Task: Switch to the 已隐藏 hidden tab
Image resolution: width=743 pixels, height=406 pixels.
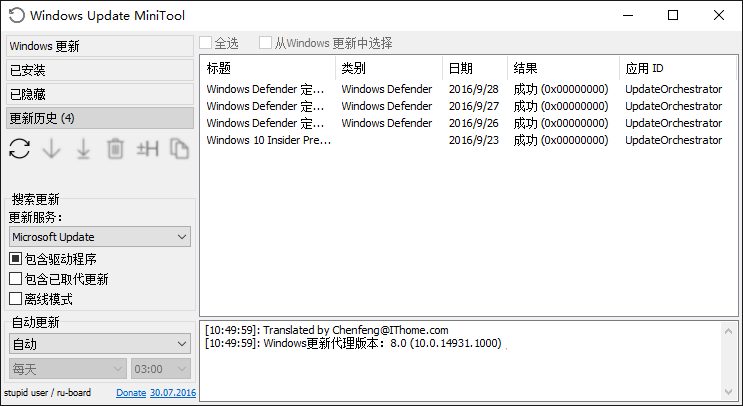Action: tap(100, 94)
